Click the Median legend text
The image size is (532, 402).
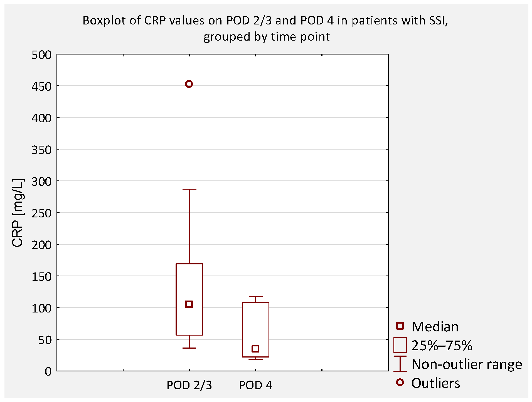coord(435,326)
